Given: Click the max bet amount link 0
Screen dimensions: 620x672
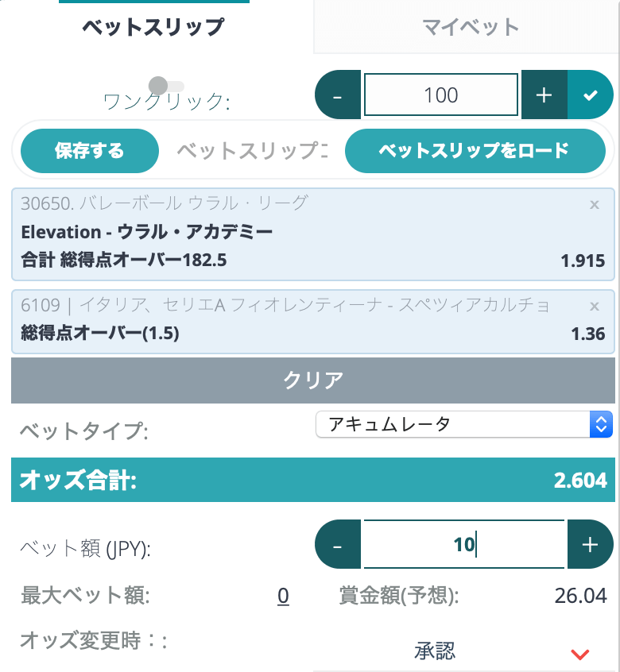Looking at the screenshot, I should tap(283, 596).
